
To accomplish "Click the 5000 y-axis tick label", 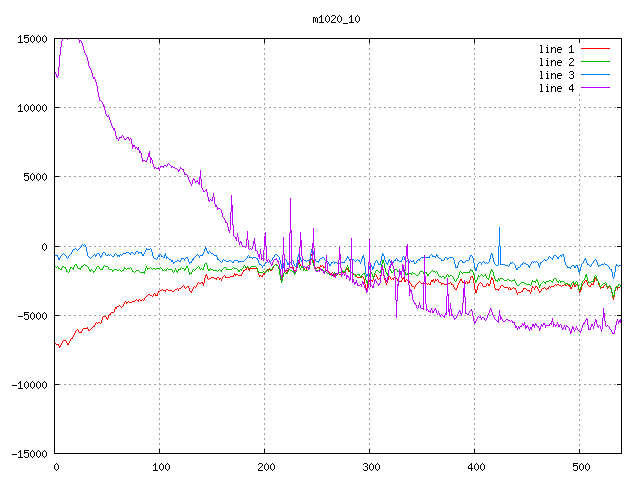I will click(35, 177).
